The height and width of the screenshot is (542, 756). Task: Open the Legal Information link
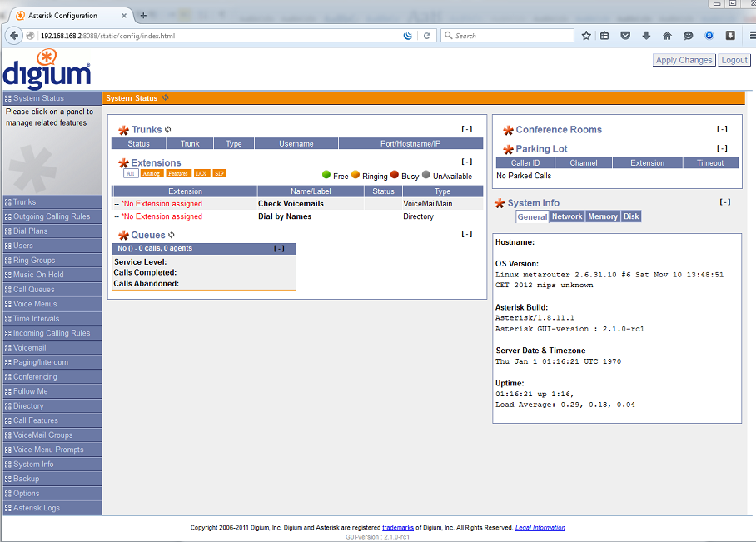(540, 528)
